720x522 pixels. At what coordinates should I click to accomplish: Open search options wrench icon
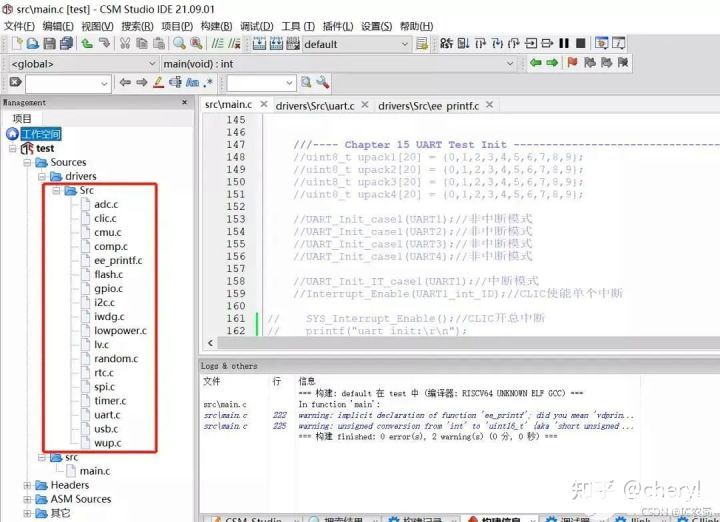pos(323,82)
